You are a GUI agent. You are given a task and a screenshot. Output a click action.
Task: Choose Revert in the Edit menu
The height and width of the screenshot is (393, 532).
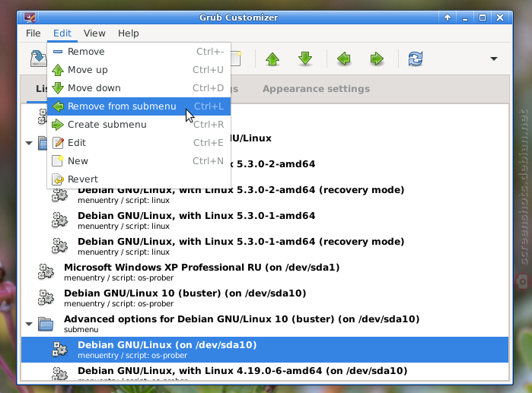(x=139, y=179)
